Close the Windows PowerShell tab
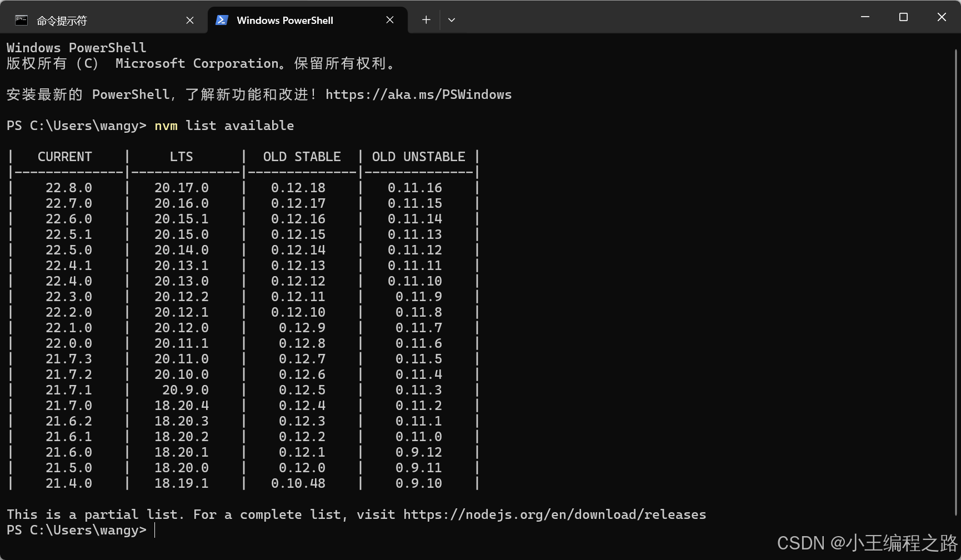Viewport: 961px width, 560px height. [390, 20]
